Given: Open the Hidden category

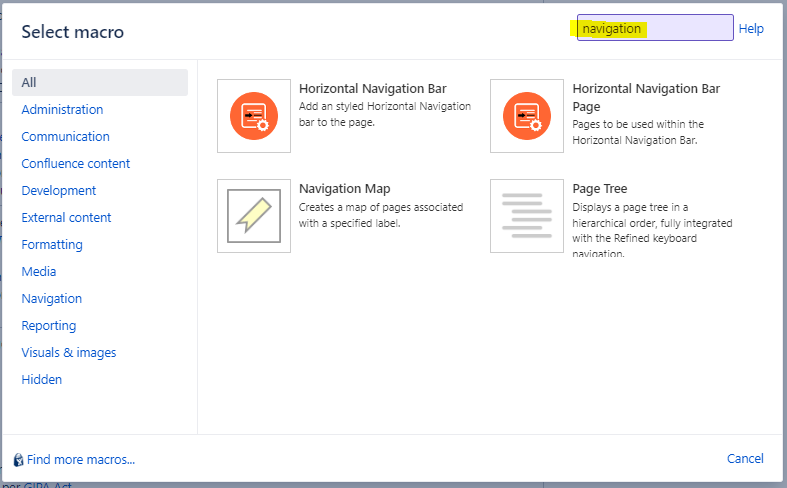Looking at the screenshot, I should tap(42, 380).
